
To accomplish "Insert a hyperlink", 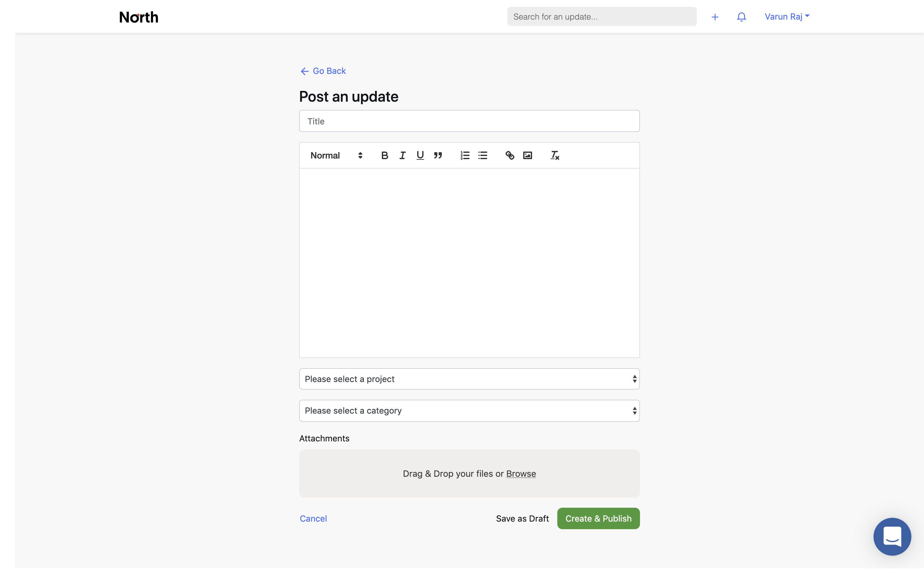I will point(510,155).
